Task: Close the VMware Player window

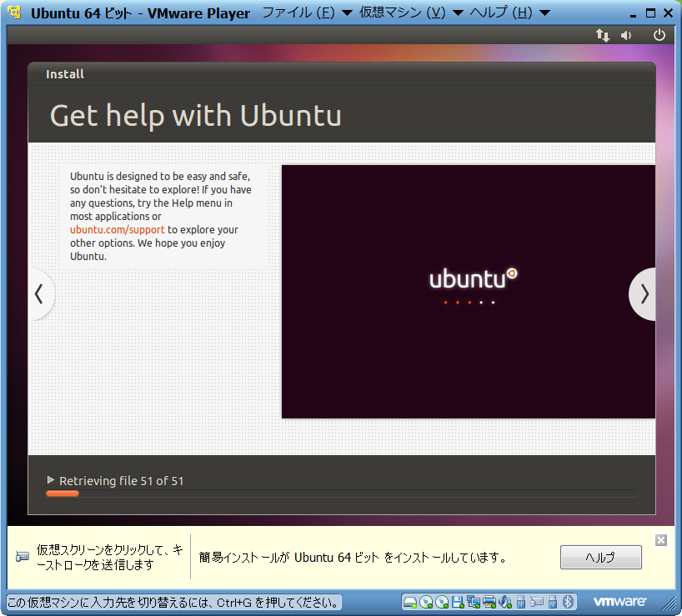Action: (x=669, y=13)
